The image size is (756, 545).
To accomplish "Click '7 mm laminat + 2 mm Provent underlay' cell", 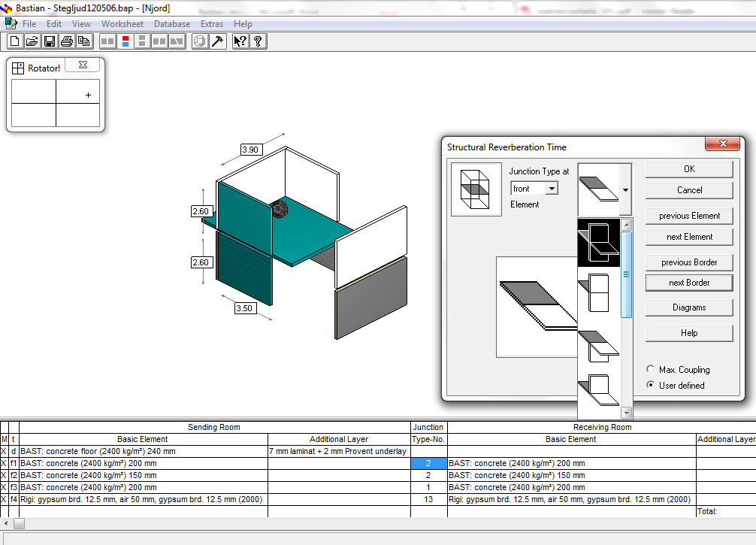I will 339,452.
